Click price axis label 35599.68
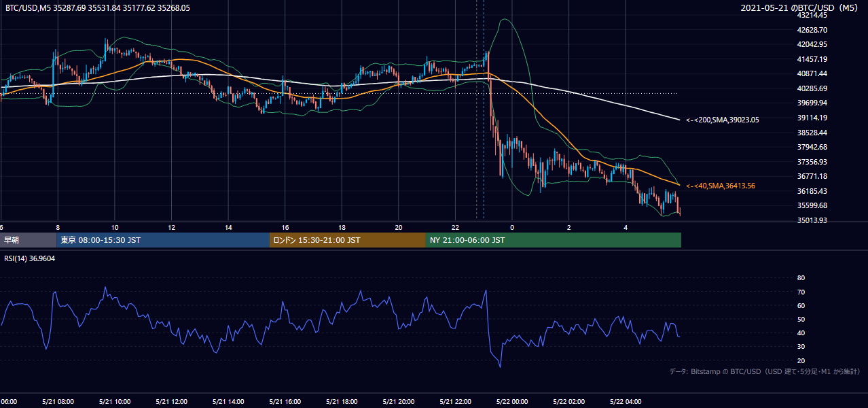Screen dimensions: 868x408 point(812,205)
